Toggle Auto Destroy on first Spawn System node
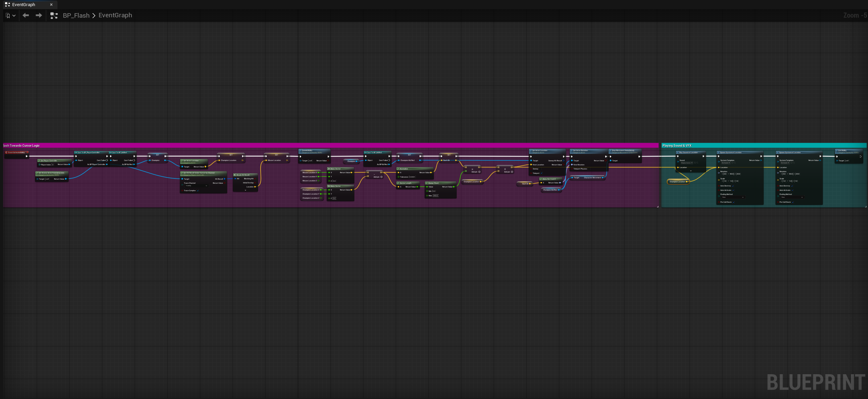Viewport: 868px width, 399px height. (x=733, y=186)
